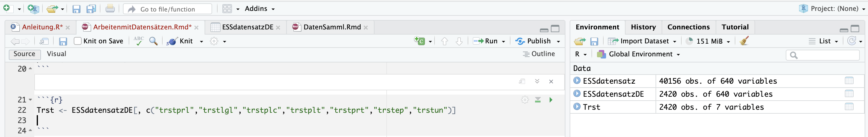Open Find/Replace with magnifier icon
This screenshot has width=868, height=137.
[154, 41]
